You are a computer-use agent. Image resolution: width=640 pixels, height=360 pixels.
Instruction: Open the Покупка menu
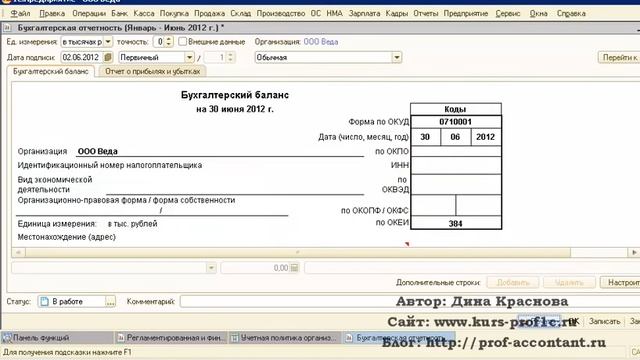[174, 13]
